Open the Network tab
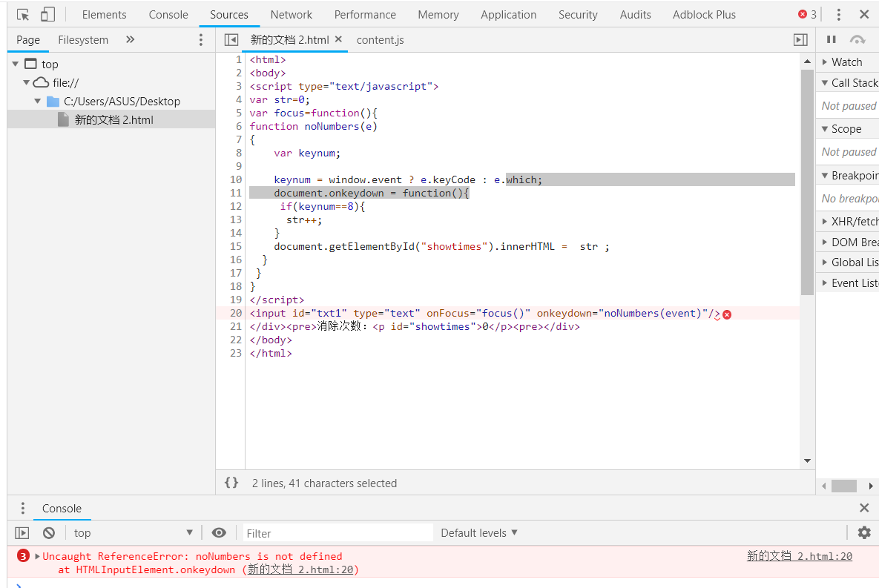Image resolution: width=879 pixels, height=588 pixels. (x=292, y=15)
